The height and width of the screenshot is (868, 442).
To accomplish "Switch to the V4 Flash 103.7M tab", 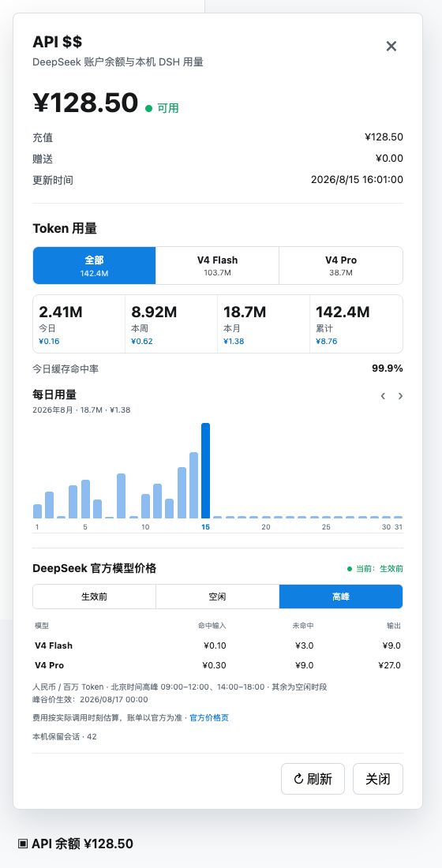I will point(217,266).
